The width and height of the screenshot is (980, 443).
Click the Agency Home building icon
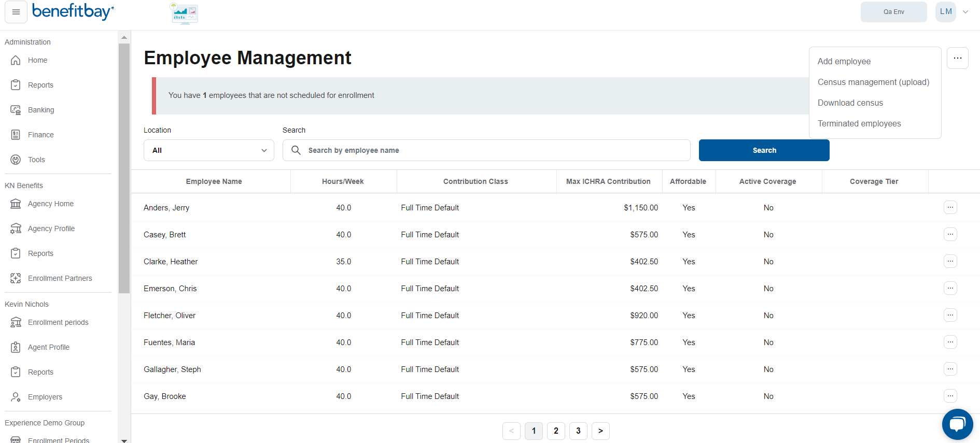tap(16, 204)
